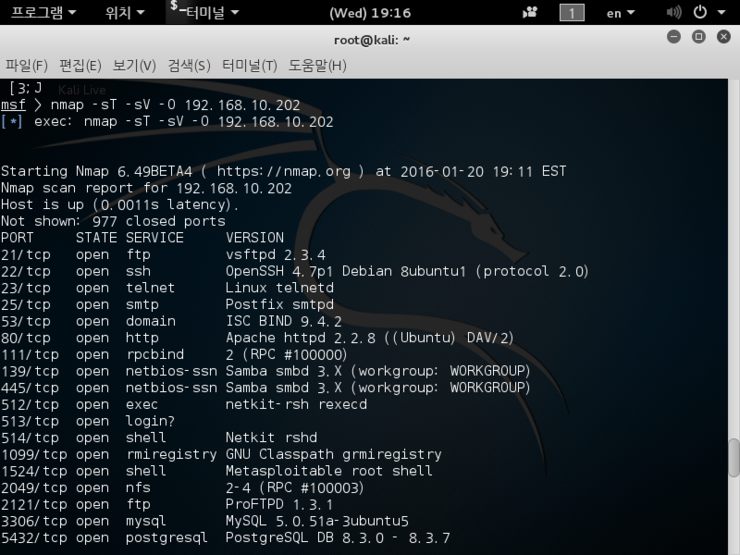Click the volume speaker icon
Image resolution: width=740 pixels, height=555 pixels.
pyautogui.click(x=673, y=12)
